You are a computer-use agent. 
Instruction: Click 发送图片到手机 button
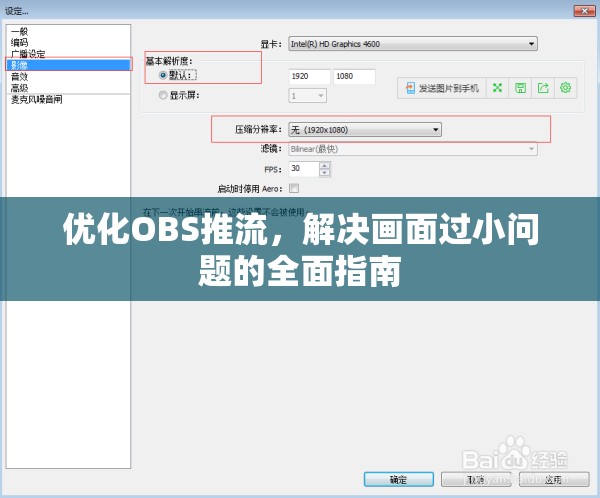pos(442,88)
